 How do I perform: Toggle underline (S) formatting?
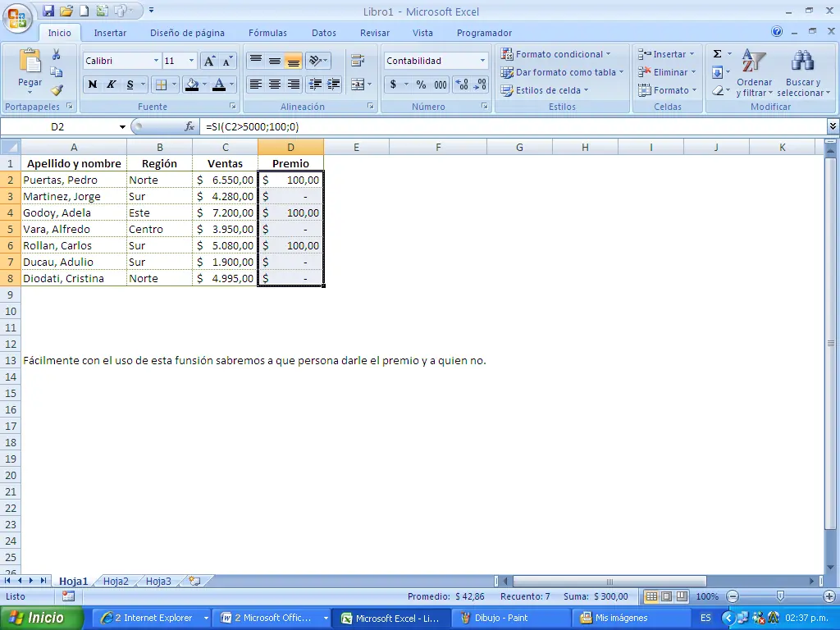[130, 84]
